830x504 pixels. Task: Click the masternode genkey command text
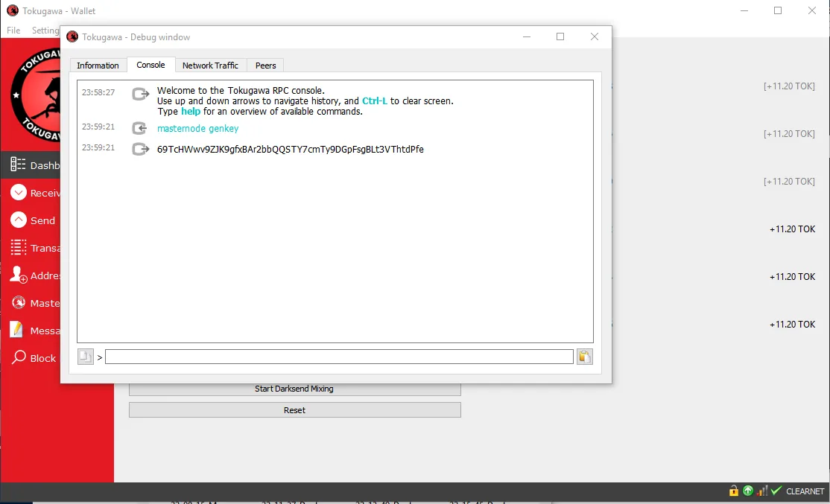(x=198, y=129)
